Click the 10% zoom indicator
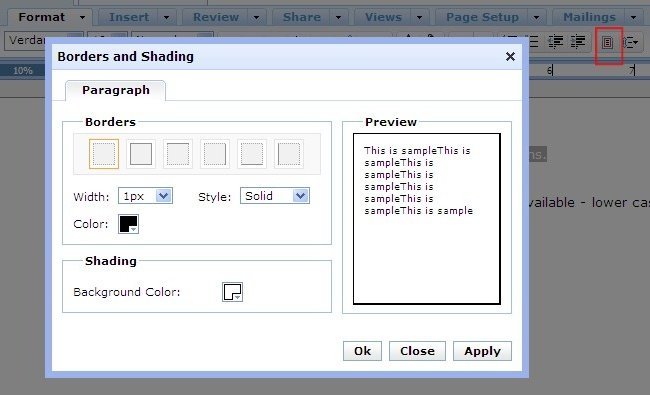The image size is (650, 395). [22, 71]
